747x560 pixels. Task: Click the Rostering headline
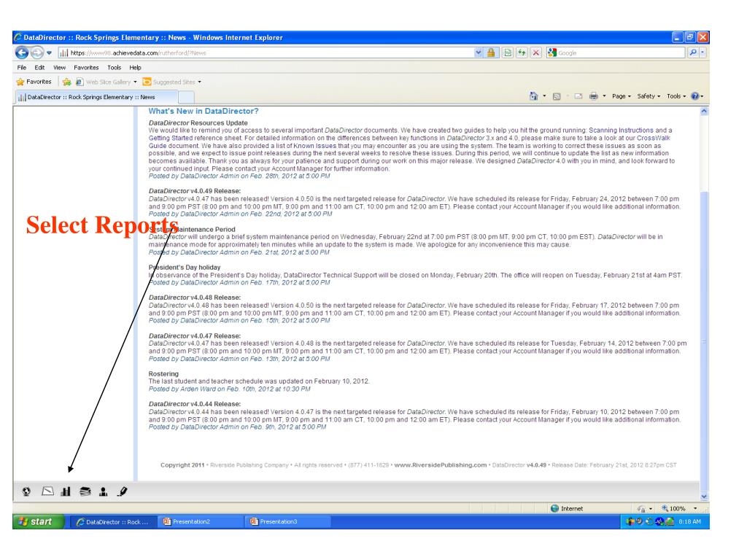pyautogui.click(x=163, y=374)
